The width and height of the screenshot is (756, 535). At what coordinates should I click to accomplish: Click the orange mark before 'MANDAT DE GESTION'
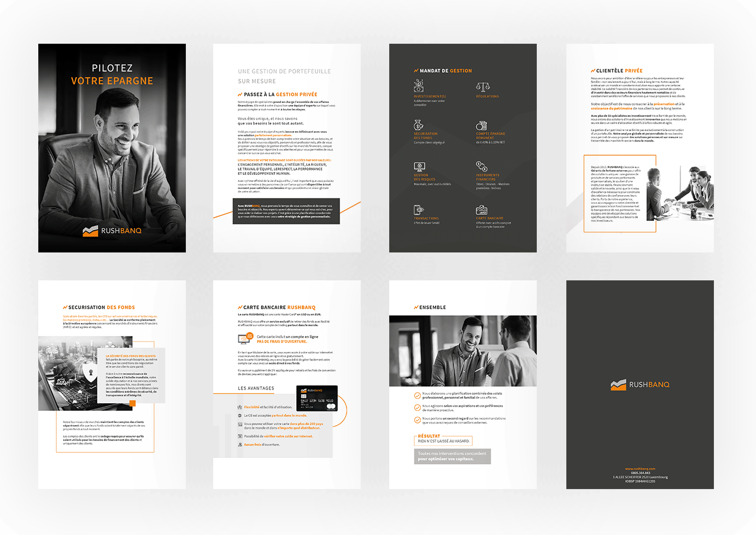pos(416,70)
